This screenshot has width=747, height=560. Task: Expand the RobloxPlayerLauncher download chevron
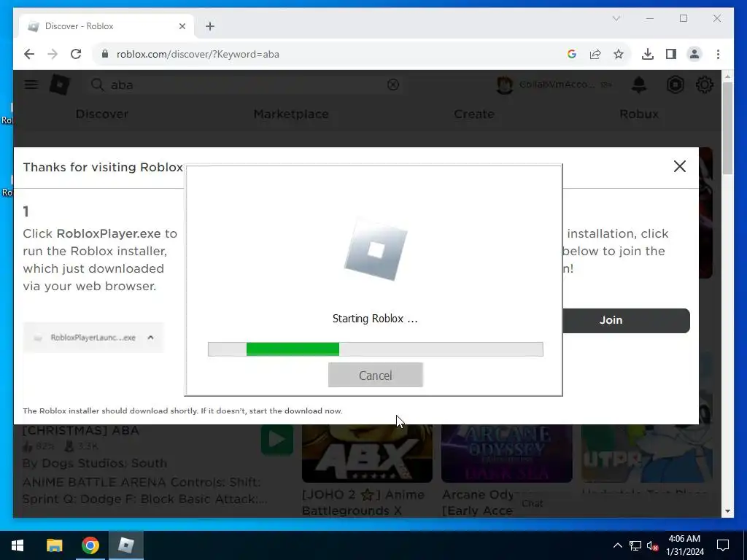pyautogui.click(x=150, y=338)
